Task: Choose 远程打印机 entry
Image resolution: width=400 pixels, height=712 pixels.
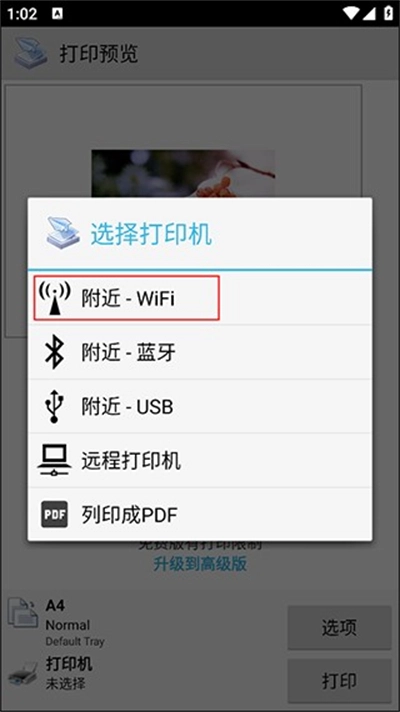Action: (200, 460)
